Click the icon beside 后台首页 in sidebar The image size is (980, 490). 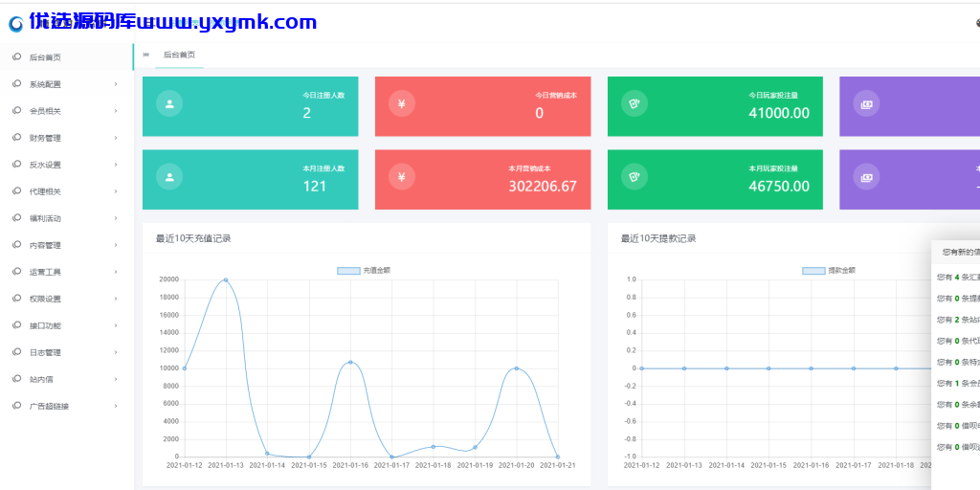pos(17,56)
